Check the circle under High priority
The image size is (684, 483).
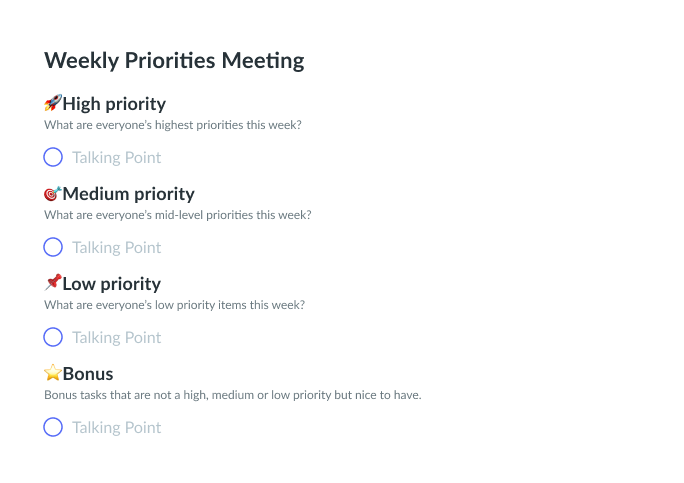pyautogui.click(x=53, y=157)
